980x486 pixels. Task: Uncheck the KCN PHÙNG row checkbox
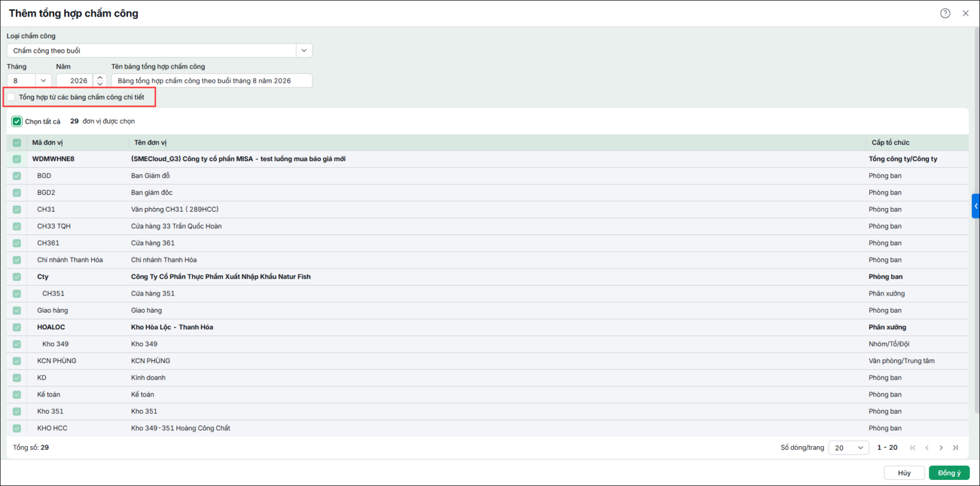click(x=17, y=361)
